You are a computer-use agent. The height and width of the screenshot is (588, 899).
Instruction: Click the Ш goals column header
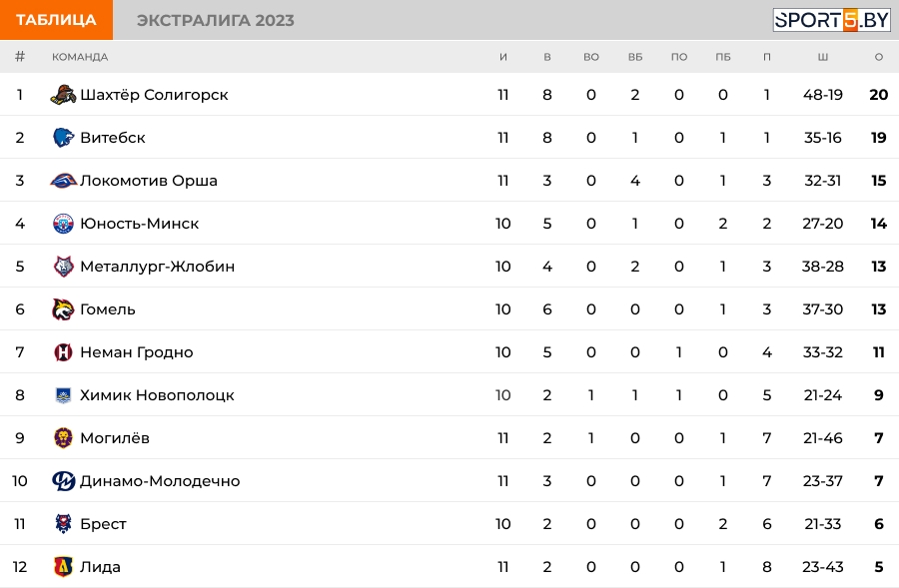tap(823, 57)
